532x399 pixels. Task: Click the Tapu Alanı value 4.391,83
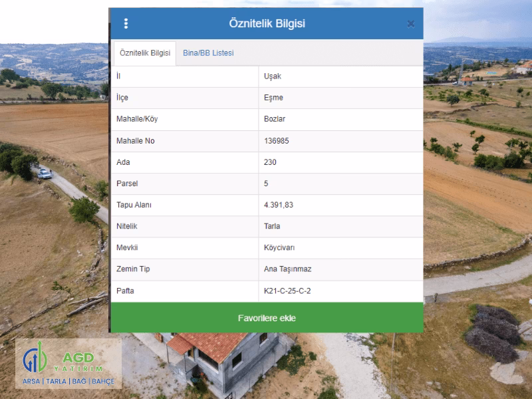pos(279,205)
